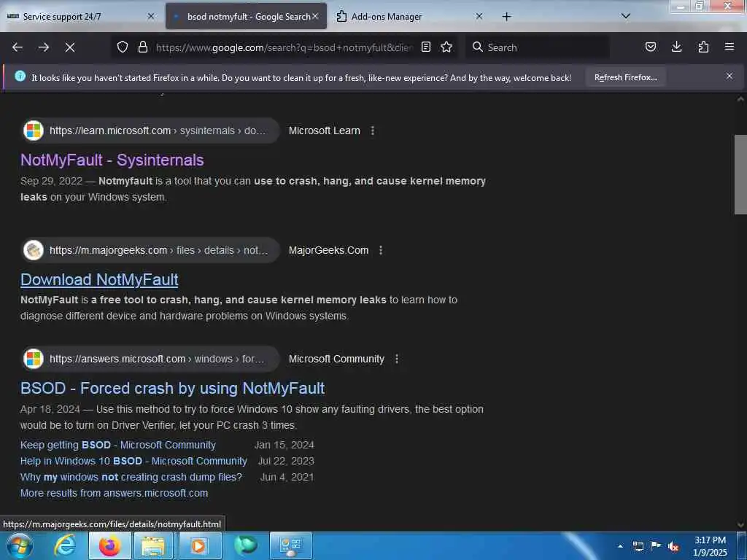Toggle reader view icon in address bar

pos(426,47)
